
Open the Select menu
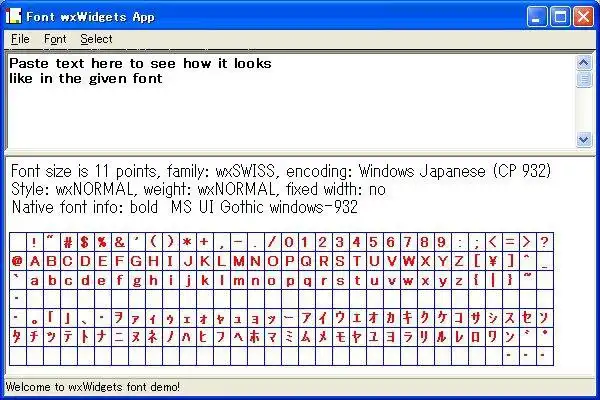click(96, 39)
